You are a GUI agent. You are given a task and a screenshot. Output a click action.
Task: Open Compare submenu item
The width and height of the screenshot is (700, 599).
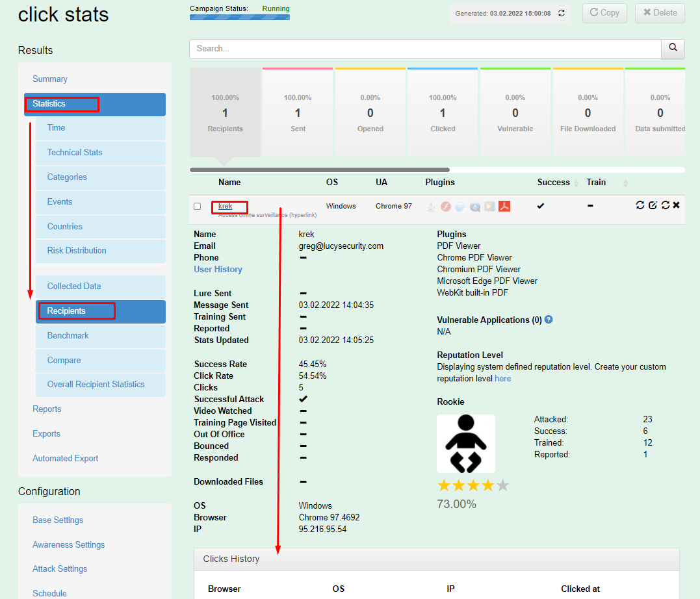click(x=101, y=360)
